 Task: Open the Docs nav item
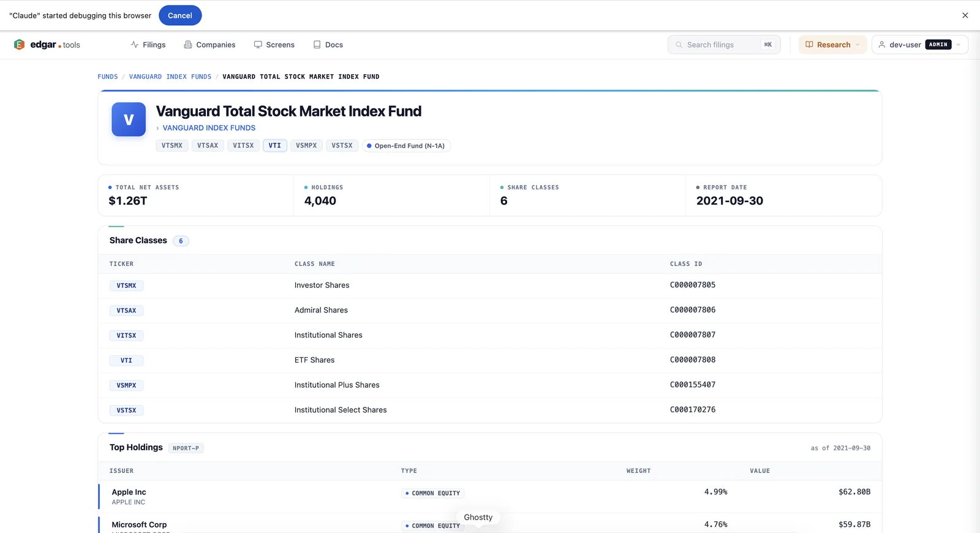coord(328,45)
